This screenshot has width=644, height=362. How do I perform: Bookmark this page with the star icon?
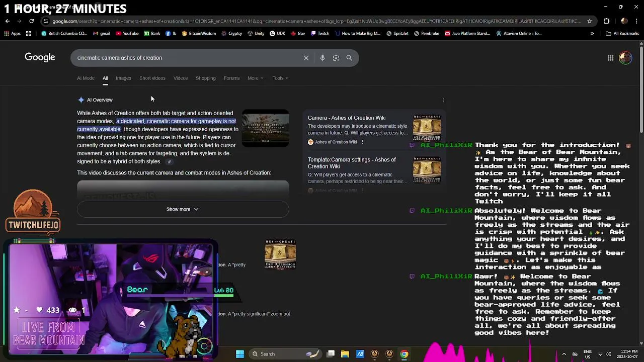click(x=590, y=21)
